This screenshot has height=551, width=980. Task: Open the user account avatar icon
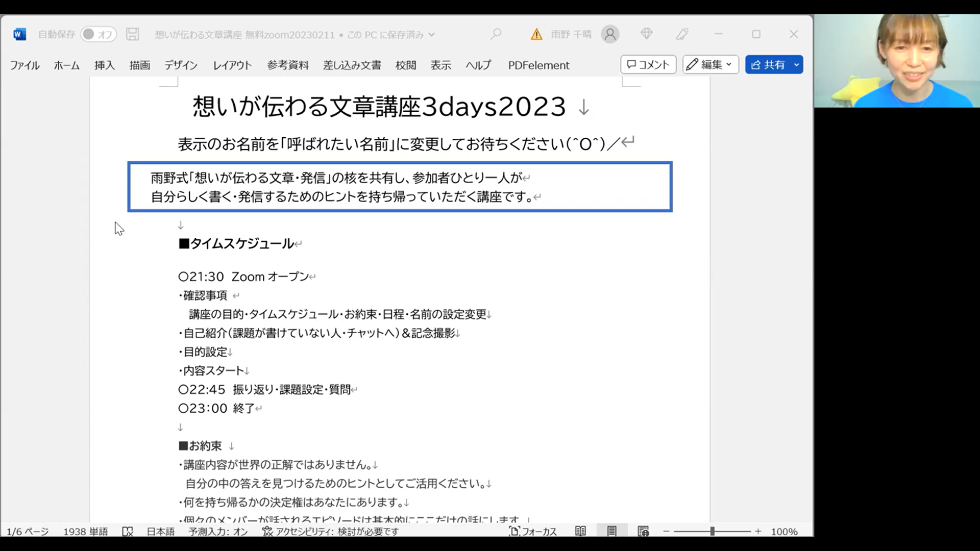609,34
